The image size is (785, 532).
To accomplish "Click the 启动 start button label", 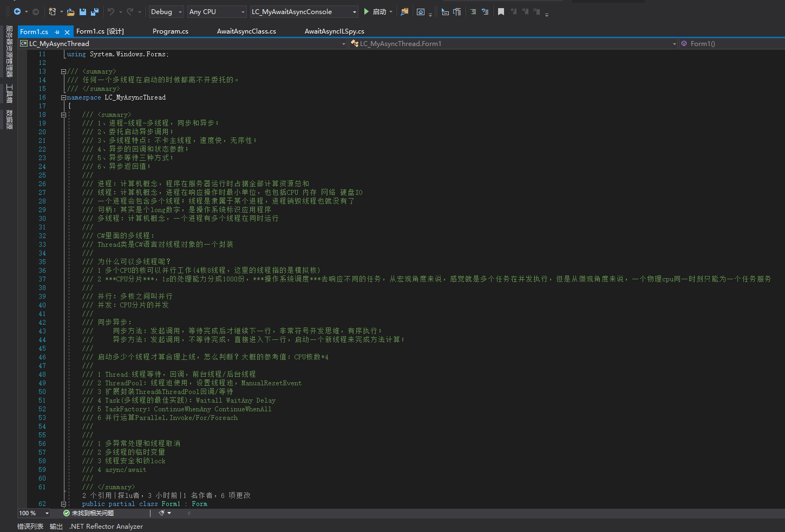I will (380, 11).
